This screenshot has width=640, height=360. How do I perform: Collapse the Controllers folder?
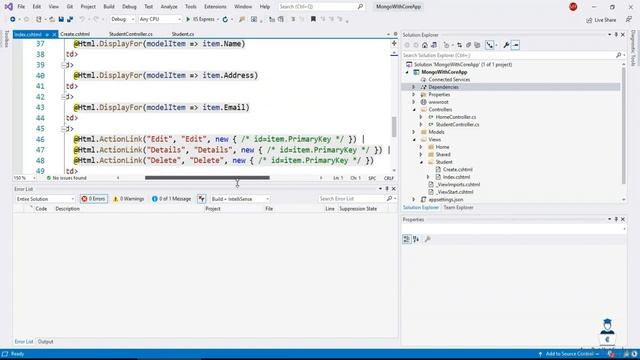413,109
